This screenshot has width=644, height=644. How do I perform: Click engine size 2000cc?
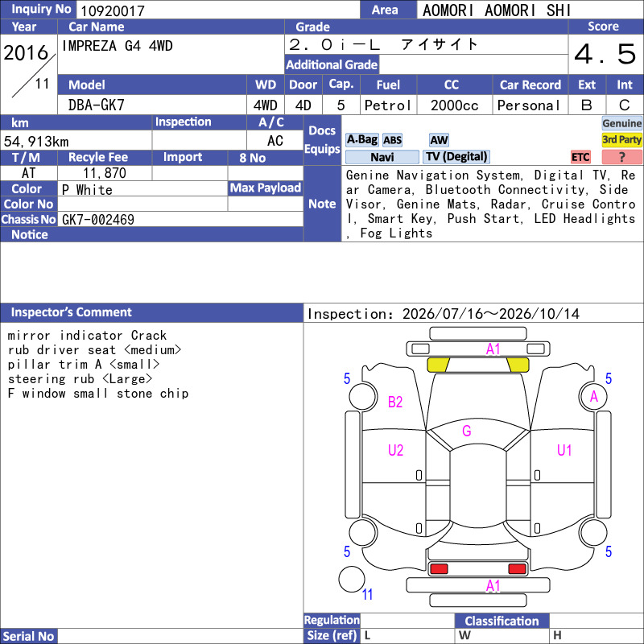pyautogui.click(x=454, y=105)
